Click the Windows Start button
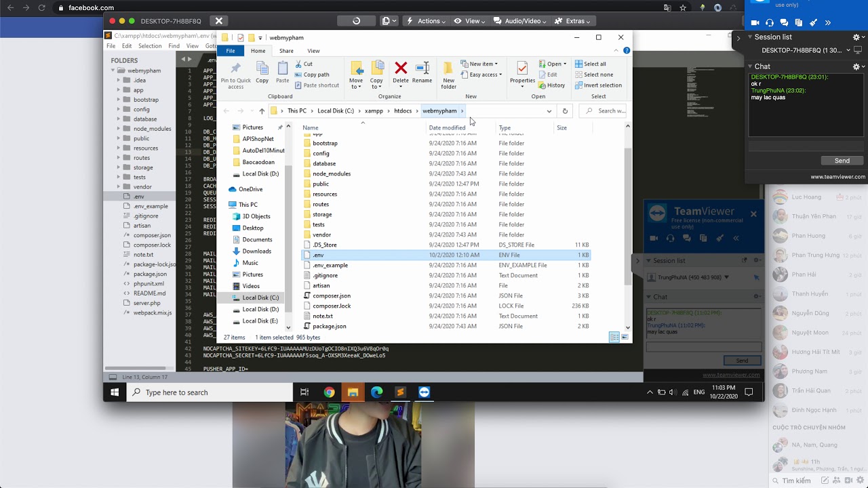The width and height of the screenshot is (868, 488). 115,392
